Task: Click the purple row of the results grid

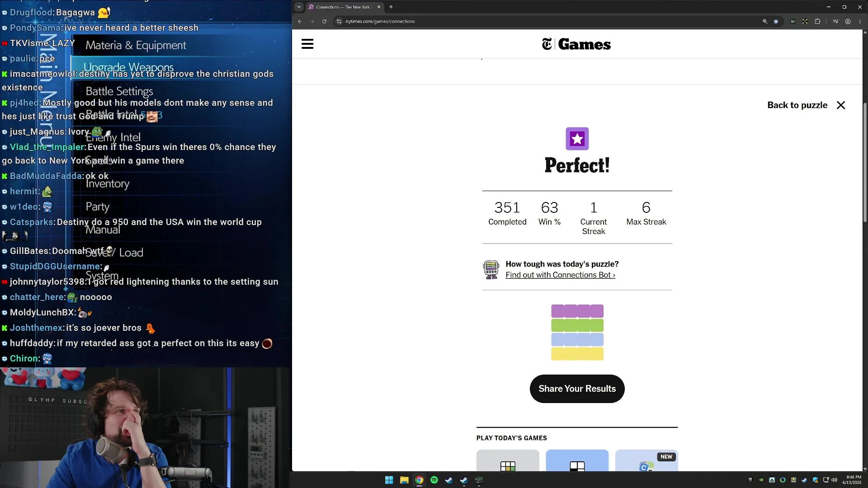Action: coord(577,311)
